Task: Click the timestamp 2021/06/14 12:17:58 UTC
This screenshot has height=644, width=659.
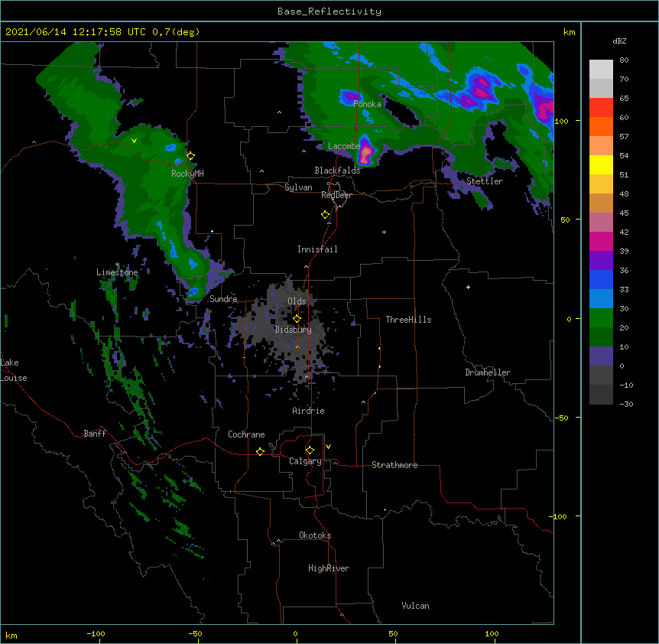Action: tap(75, 32)
